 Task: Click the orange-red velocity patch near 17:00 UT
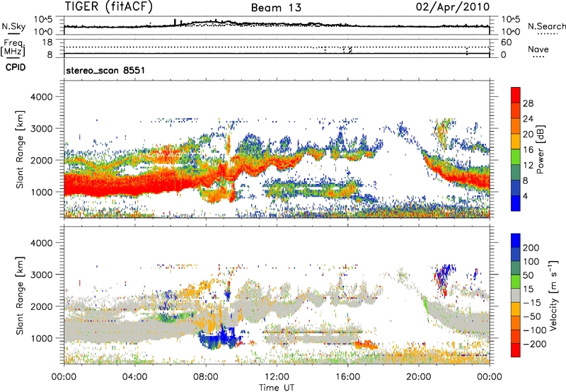point(366,345)
